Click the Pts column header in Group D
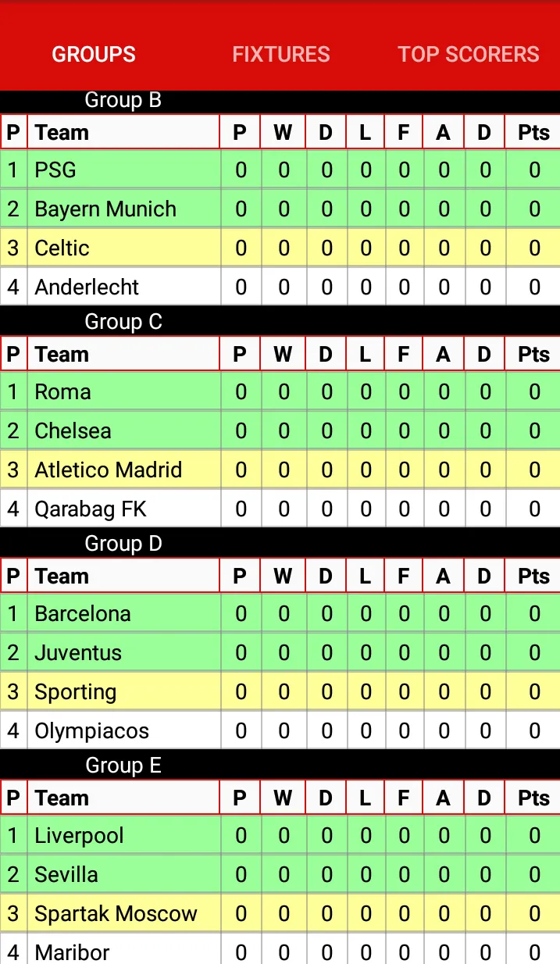Screen dimensions: 560x964 click(x=532, y=576)
